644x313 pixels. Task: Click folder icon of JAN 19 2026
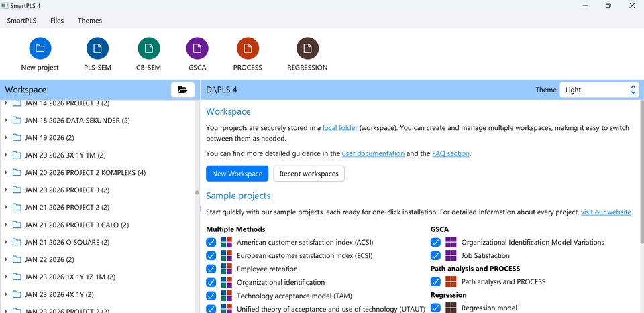click(17, 138)
